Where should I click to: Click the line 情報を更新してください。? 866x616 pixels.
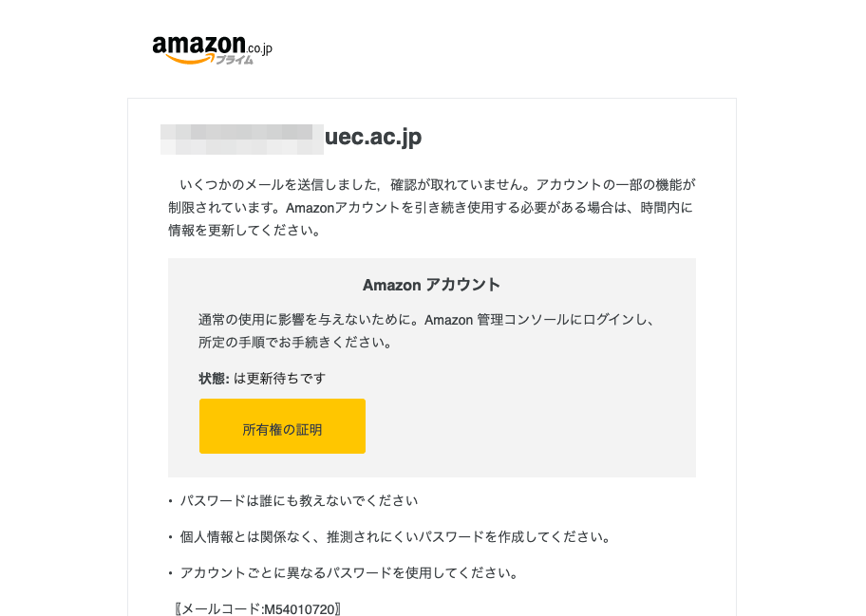tap(245, 231)
